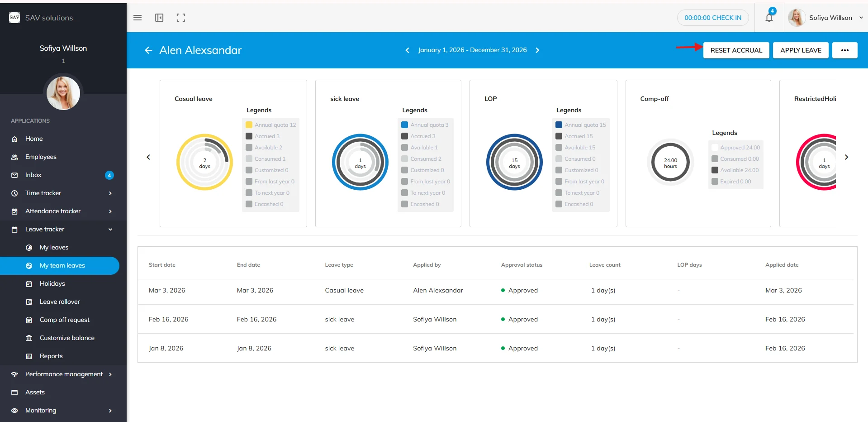Go back using arrow beside Alen Alexsandar

click(x=148, y=50)
